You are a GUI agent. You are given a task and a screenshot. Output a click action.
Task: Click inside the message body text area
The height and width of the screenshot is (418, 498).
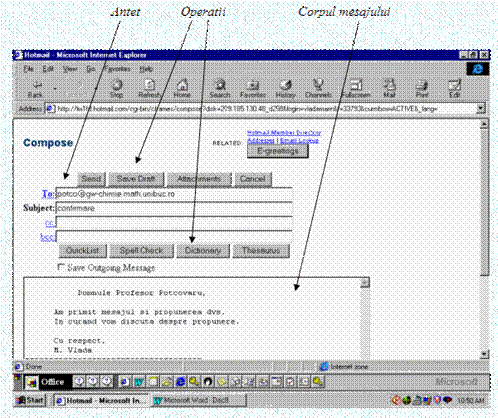point(192,318)
